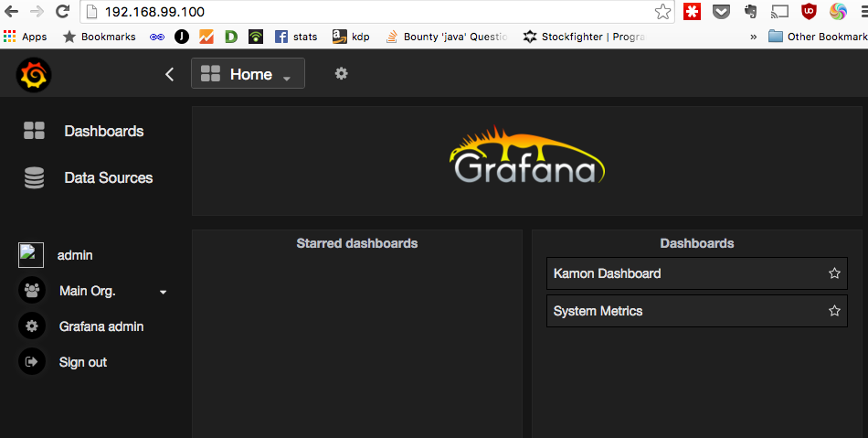Click the Cast screen extension icon
868x438 pixels.
[x=779, y=12]
